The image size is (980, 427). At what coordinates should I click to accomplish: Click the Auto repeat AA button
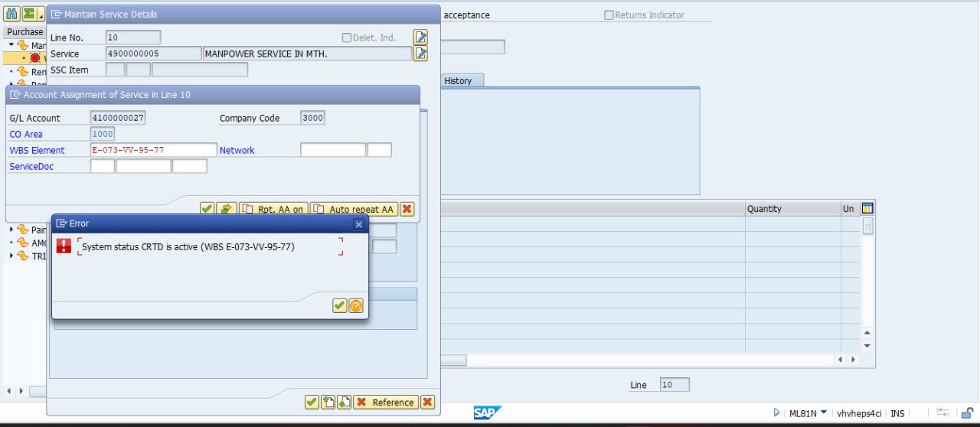point(354,209)
